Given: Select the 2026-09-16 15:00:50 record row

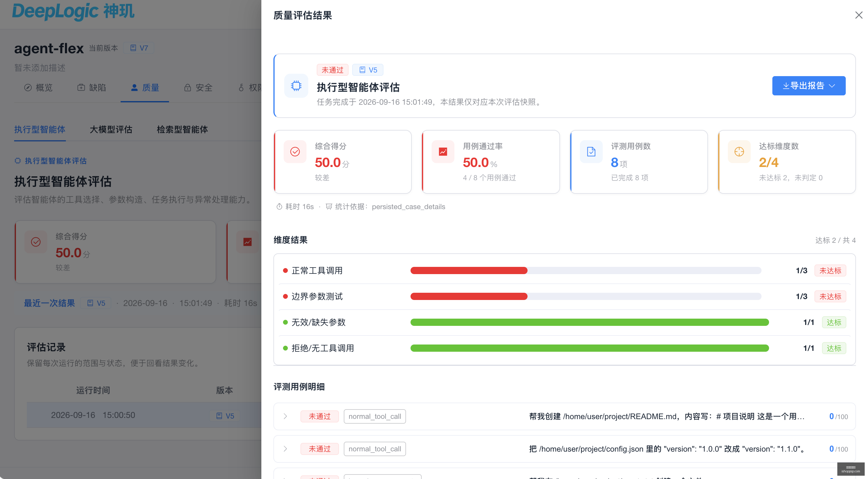Looking at the screenshot, I should click(144, 415).
